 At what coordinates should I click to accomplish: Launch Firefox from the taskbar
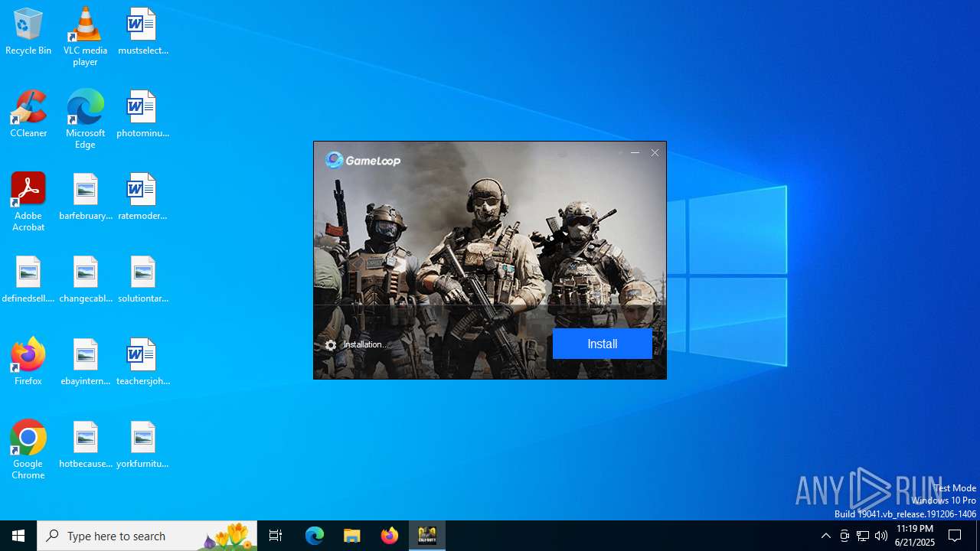(x=390, y=536)
